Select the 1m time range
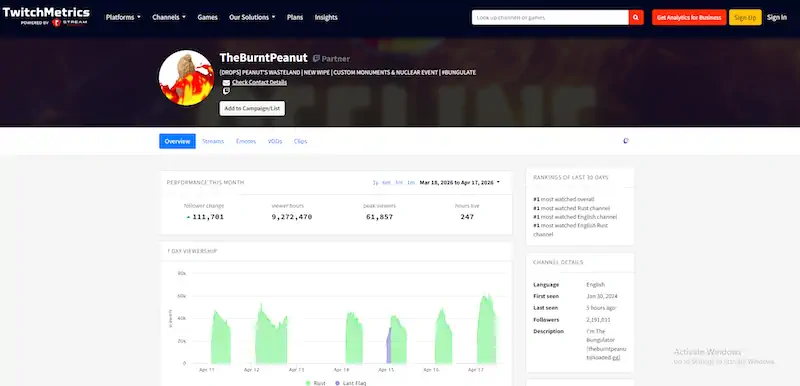 pyautogui.click(x=411, y=183)
